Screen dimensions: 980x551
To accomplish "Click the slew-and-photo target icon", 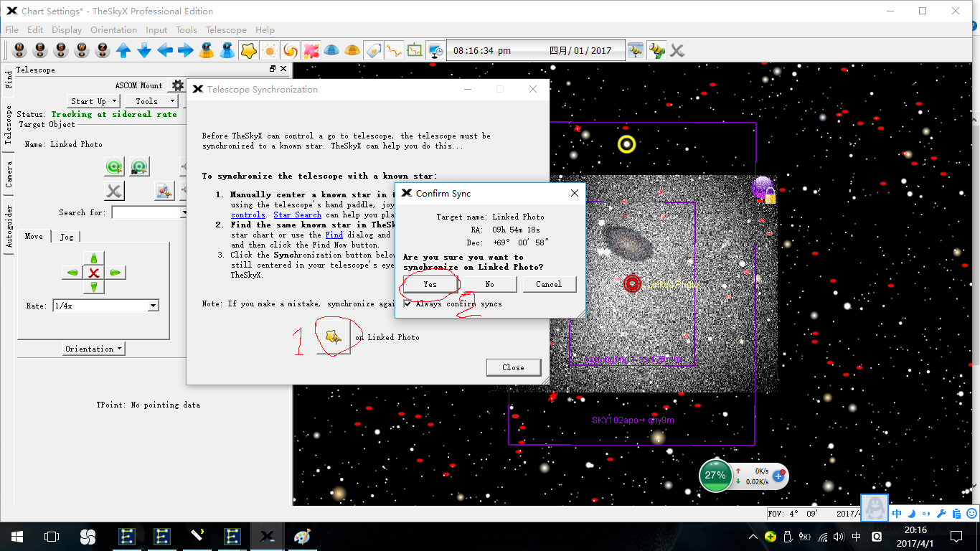I will (139, 167).
